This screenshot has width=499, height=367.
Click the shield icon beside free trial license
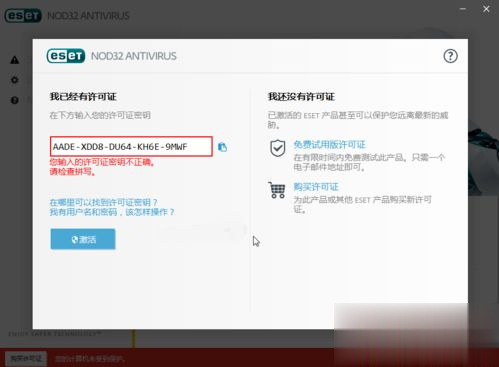tap(277, 148)
